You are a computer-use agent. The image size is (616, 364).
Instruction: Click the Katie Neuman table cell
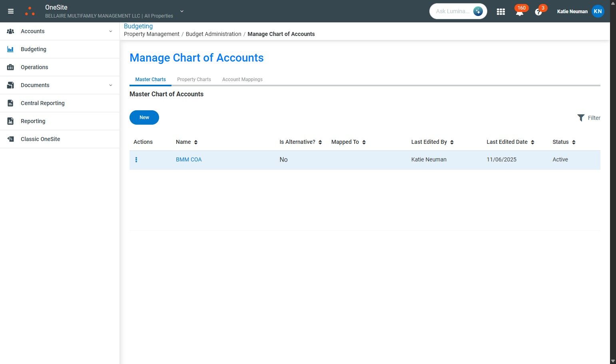(x=429, y=159)
